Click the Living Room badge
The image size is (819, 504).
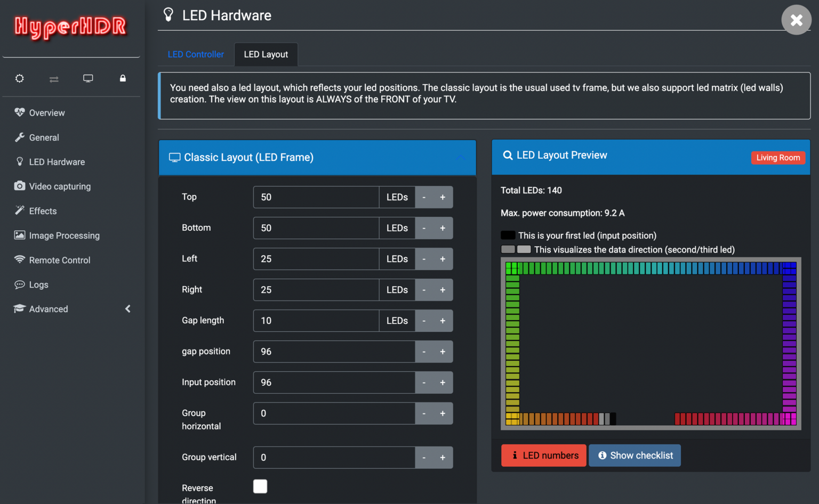pos(778,158)
